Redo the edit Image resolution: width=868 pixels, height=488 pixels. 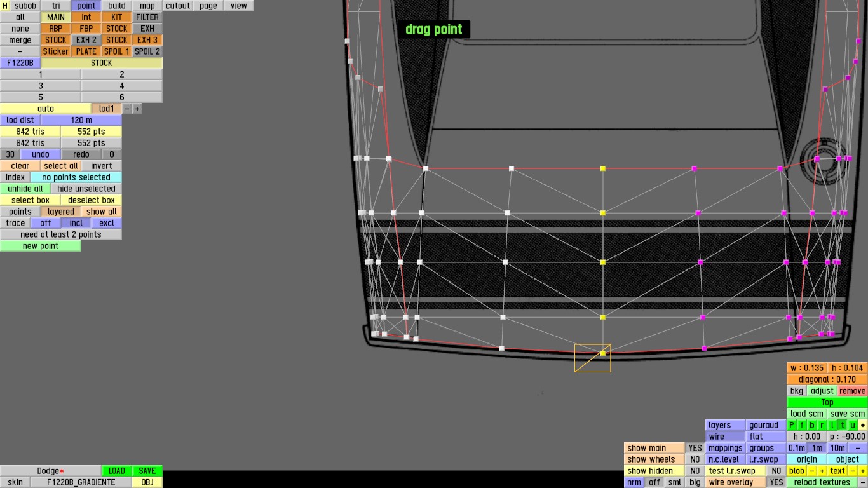(x=81, y=154)
